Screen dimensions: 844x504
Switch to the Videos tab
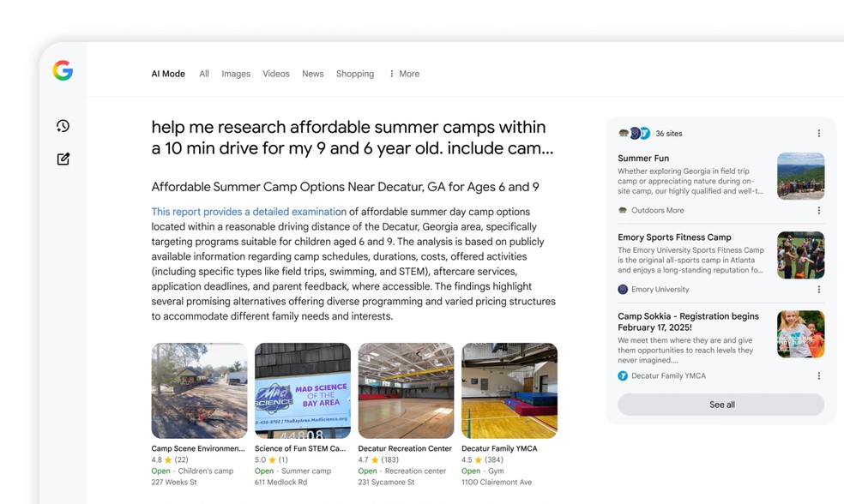[x=276, y=74]
